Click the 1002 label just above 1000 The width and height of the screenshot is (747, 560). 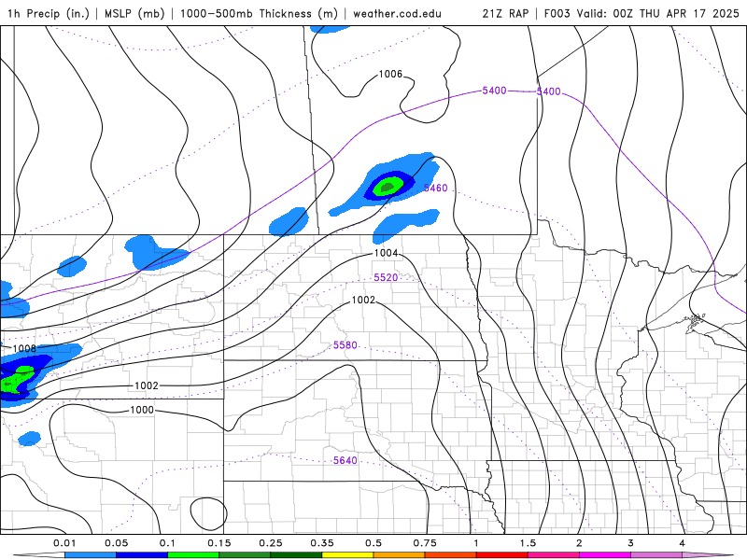pyautogui.click(x=147, y=385)
